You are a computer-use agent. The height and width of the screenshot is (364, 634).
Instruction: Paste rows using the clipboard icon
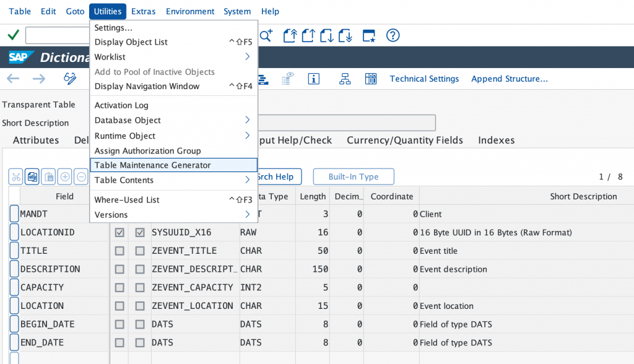point(48,177)
